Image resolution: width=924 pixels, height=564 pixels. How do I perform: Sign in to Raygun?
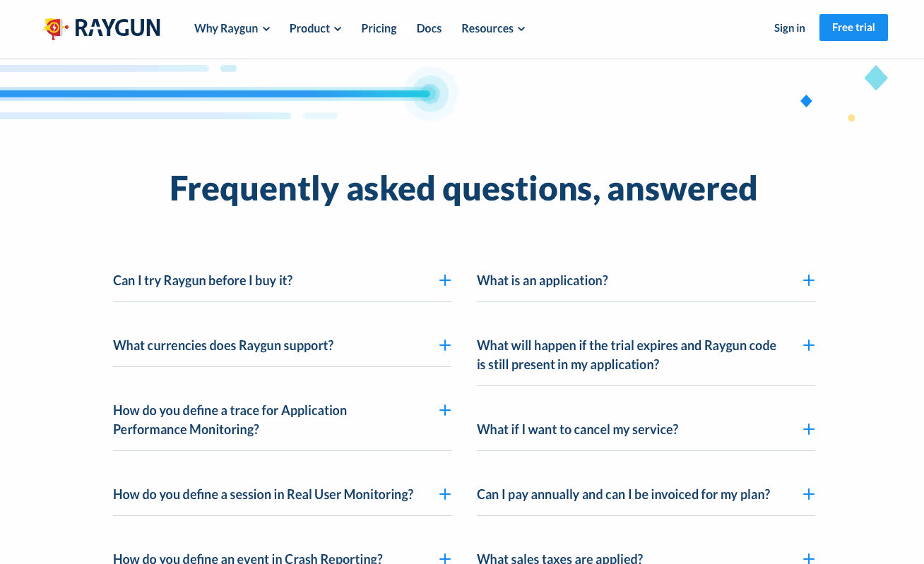tap(789, 28)
